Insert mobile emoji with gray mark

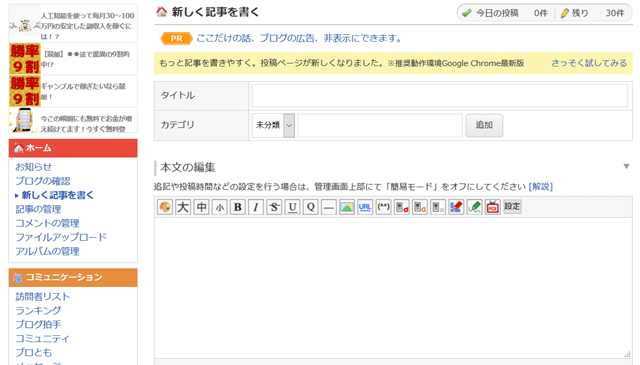click(438, 207)
